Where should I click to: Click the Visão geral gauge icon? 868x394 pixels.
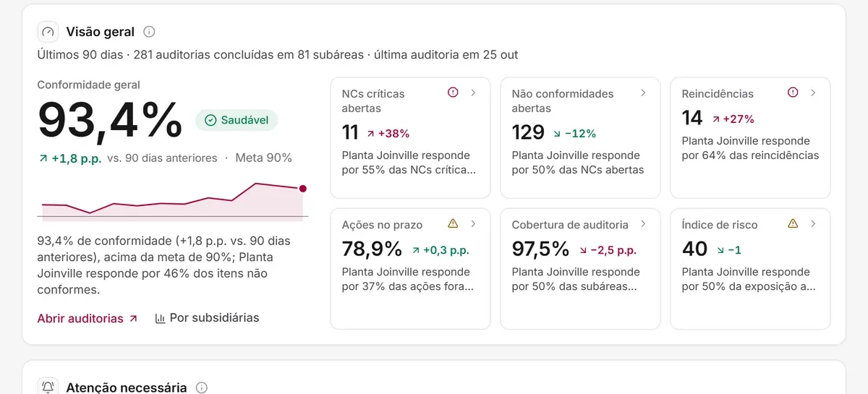click(x=48, y=32)
